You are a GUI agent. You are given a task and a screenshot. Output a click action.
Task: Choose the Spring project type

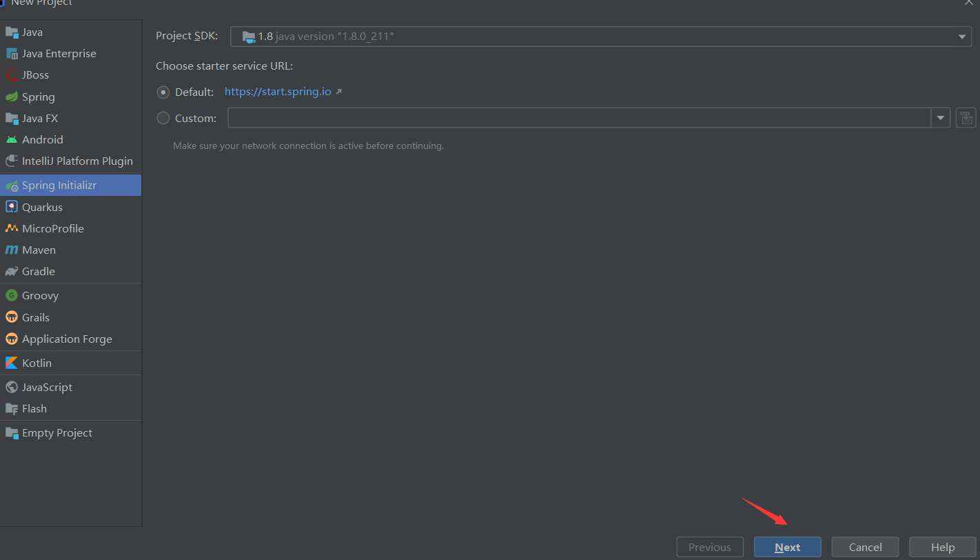pos(70,97)
